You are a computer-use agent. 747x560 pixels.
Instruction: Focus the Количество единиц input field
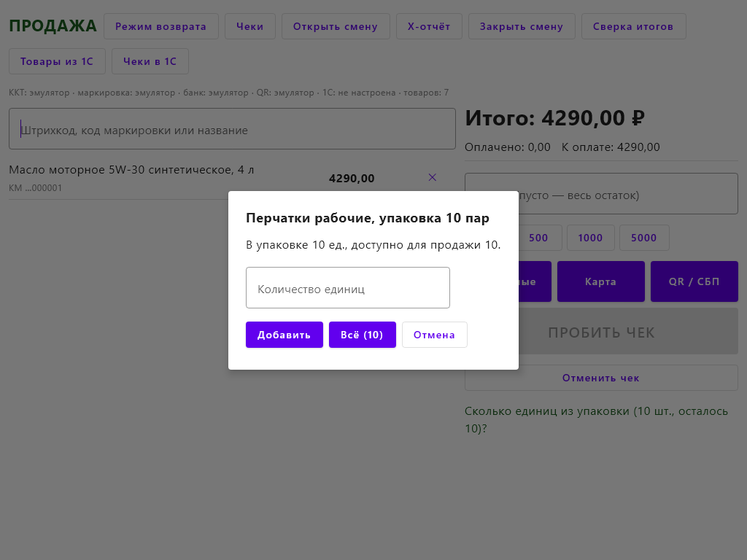point(348,287)
